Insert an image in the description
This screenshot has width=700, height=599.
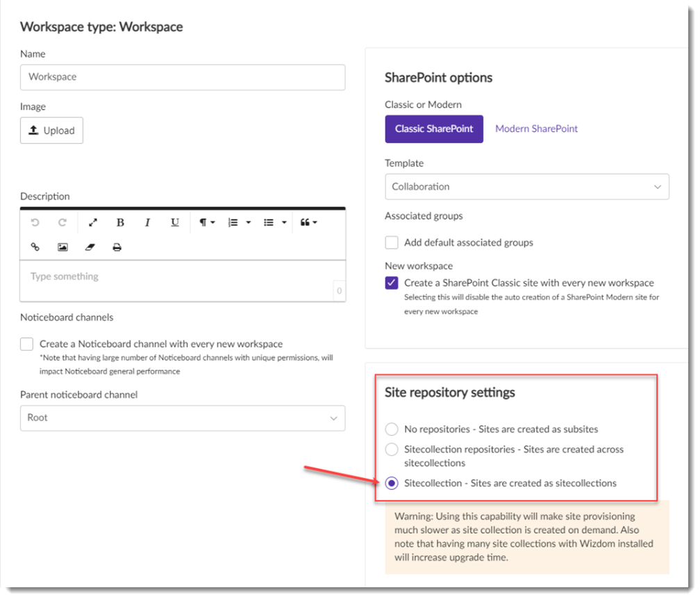tap(62, 247)
